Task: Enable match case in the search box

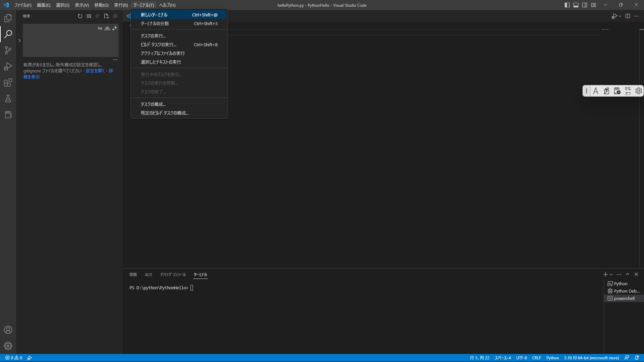Action: 100,28
